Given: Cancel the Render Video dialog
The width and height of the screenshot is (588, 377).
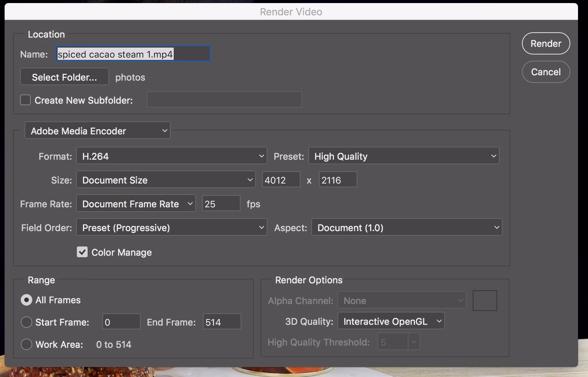Looking at the screenshot, I should [x=546, y=72].
